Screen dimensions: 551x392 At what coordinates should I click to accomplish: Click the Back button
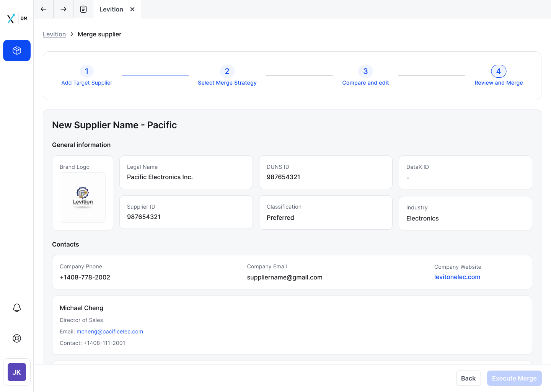468,378
